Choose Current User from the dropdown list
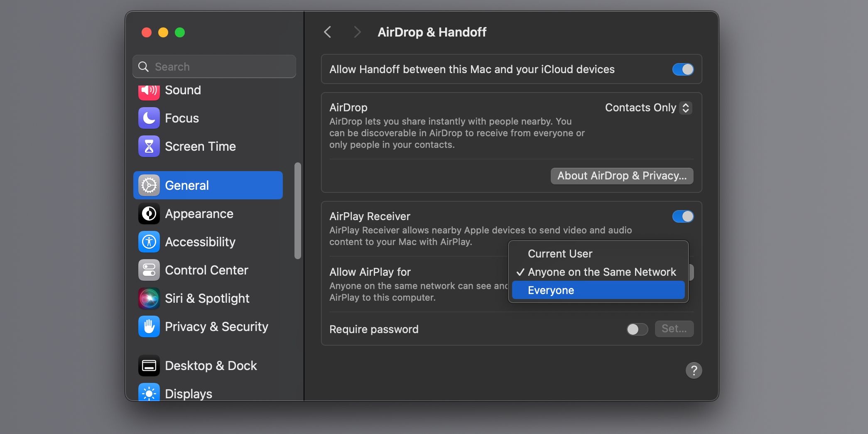 tap(559, 253)
